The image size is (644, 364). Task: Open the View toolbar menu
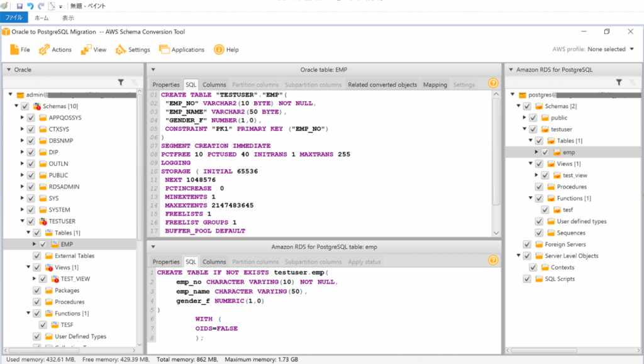point(94,50)
